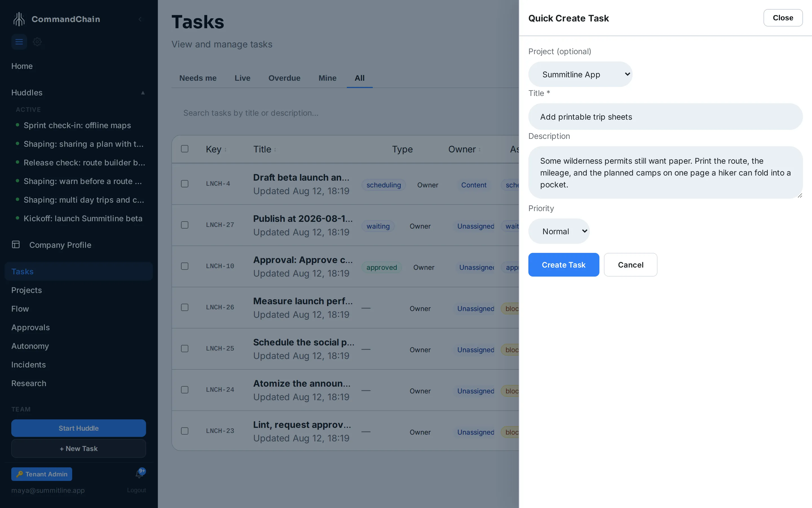Viewport: 812px width, 508px height.
Task: Open huddle Sprint check-in: offline maps
Action: pos(77,125)
